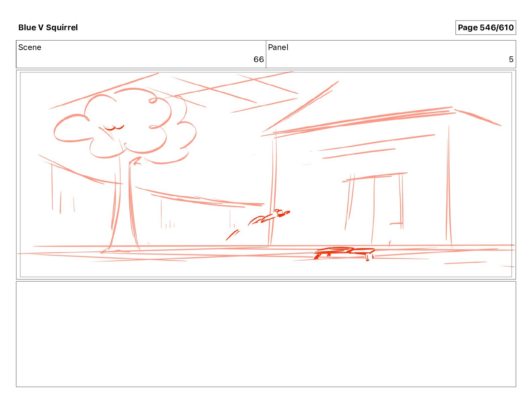This screenshot has height=411, width=532.
Task: Click the scene number '66'
Action: coord(259,59)
